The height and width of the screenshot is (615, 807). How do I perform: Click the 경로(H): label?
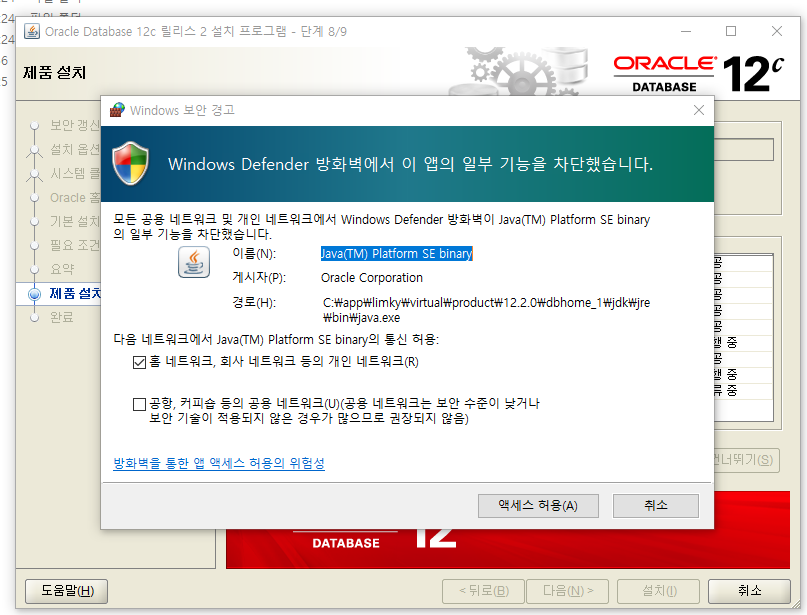[254, 303]
